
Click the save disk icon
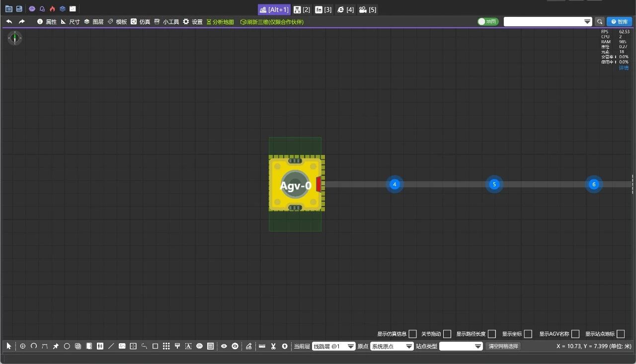(x=19, y=9)
